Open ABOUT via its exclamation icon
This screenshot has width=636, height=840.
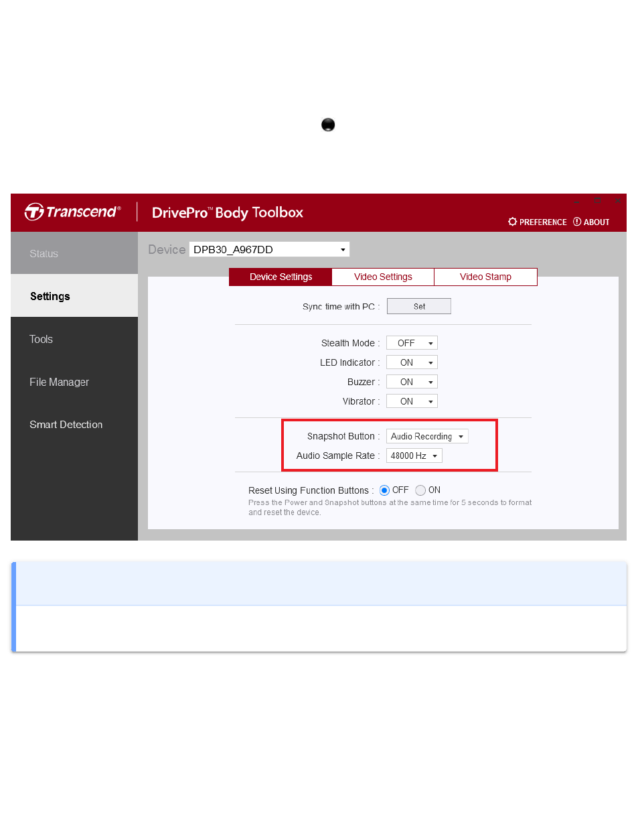(x=577, y=222)
